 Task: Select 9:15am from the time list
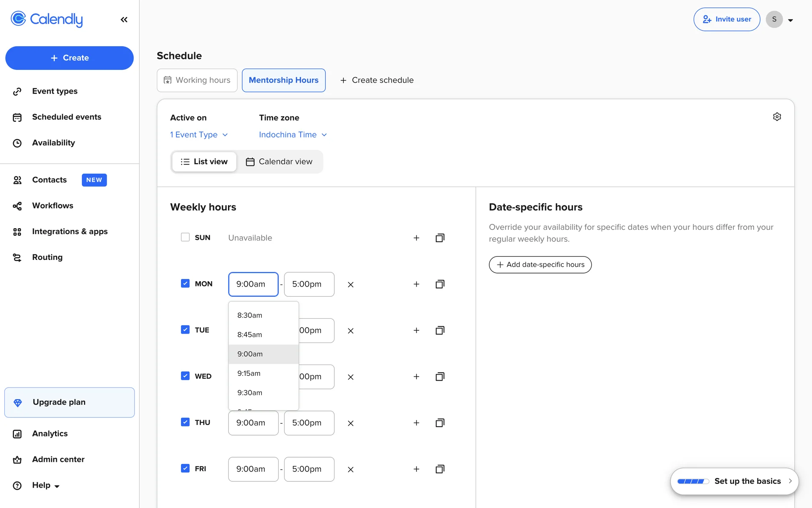pos(249,373)
